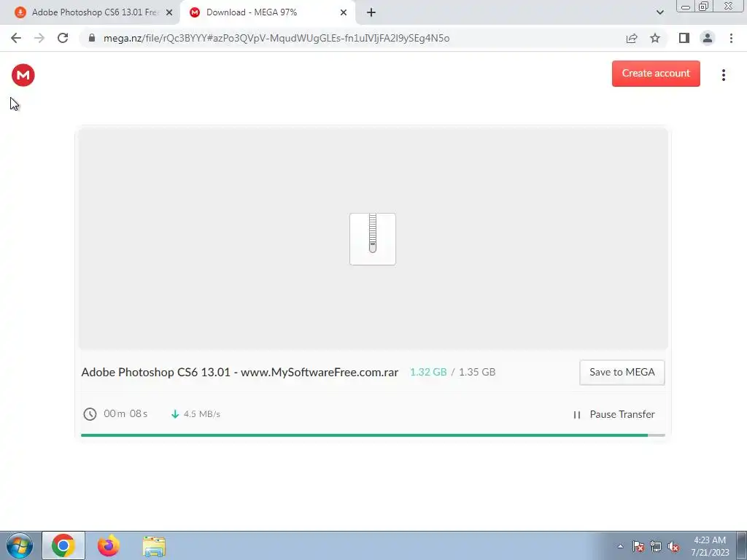Restore down the Chrome window

(x=704, y=7)
